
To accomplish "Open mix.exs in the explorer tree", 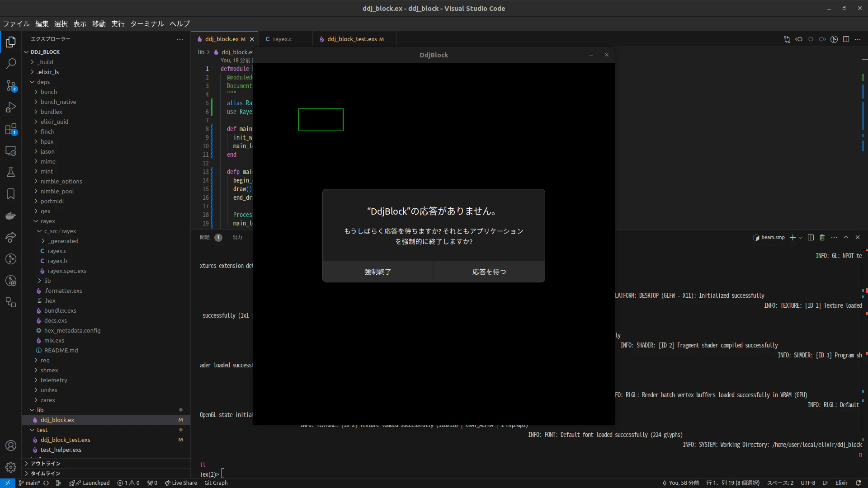I will [x=54, y=340].
